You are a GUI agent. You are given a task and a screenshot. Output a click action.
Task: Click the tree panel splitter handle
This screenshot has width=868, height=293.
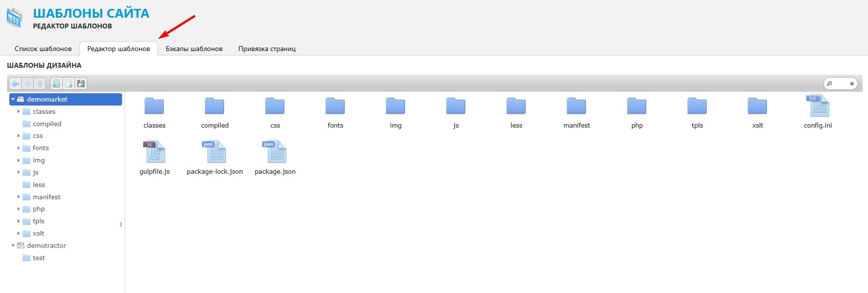[x=121, y=224]
